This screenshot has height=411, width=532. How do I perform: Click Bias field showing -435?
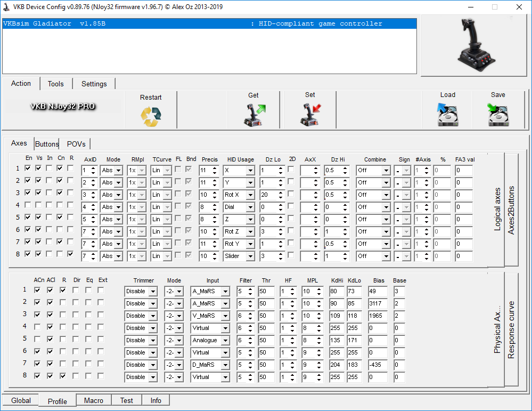pyautogui.click(x=378, y=365)
